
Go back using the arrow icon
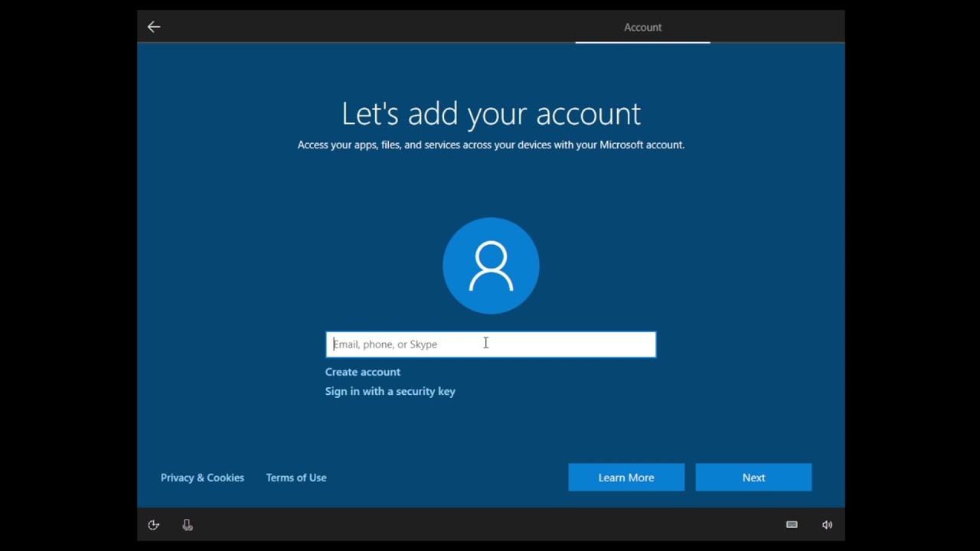[x=154, y=27]
